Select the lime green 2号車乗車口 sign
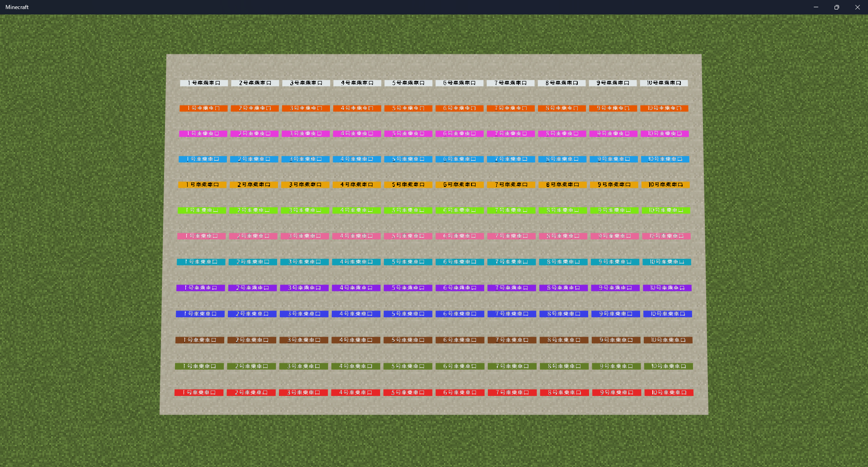The image size is (868, 467). coord(254,210)
